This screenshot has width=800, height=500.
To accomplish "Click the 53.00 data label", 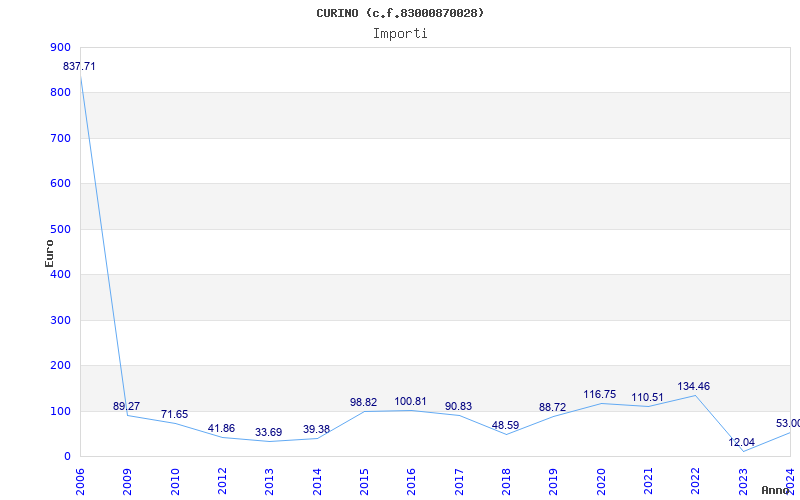I will tap(788, 423).
